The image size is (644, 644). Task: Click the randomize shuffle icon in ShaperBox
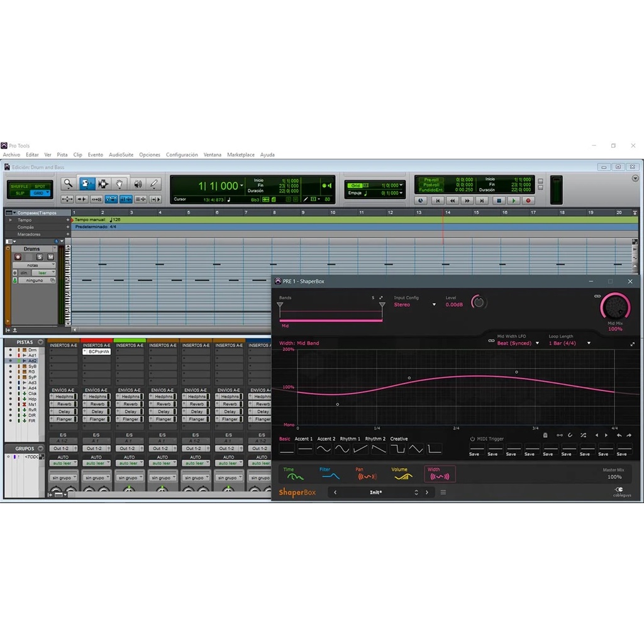(x=583, y=435)
